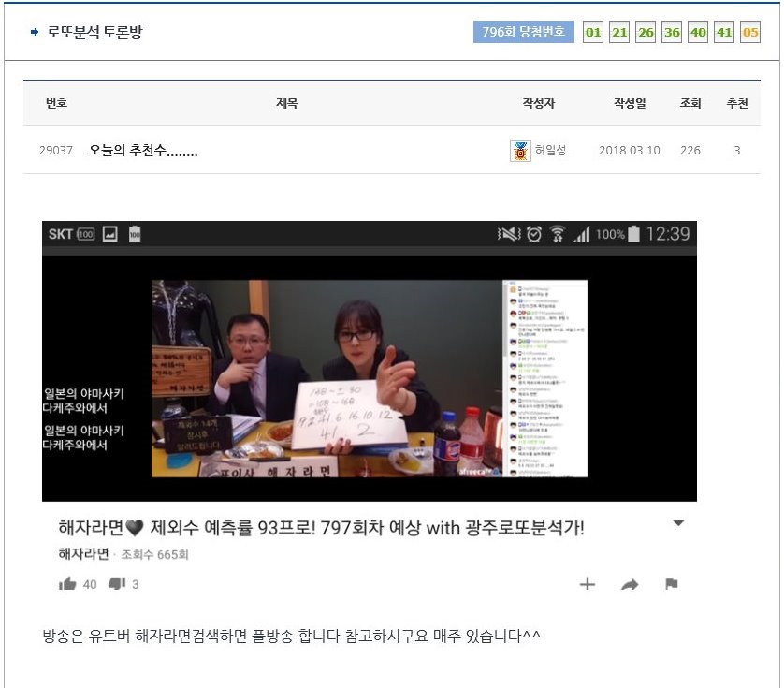Click the thumbs-down dislike icon
This screenshot has width=784, height=688.
click(x=117, y=584)
